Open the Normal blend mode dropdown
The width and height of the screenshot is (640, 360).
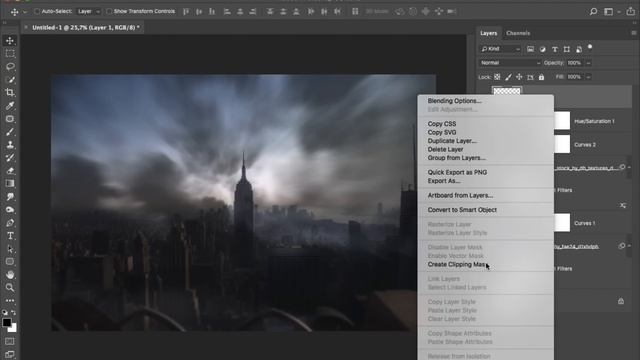[x=510, y=63]
